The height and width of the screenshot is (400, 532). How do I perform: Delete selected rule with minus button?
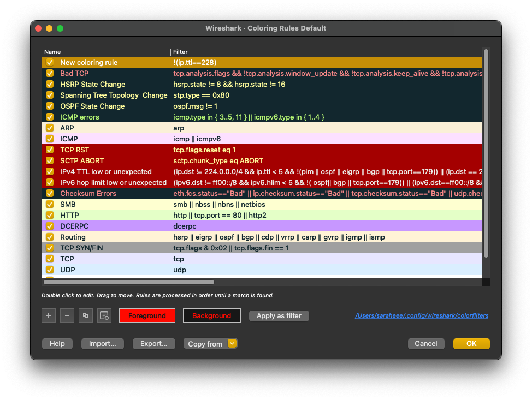coord(67,315)
